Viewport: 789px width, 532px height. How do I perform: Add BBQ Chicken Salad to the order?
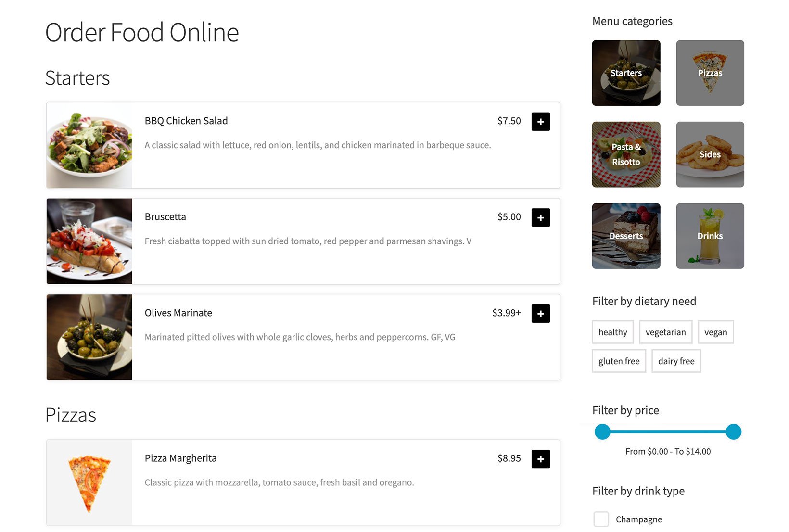point(540,121)
